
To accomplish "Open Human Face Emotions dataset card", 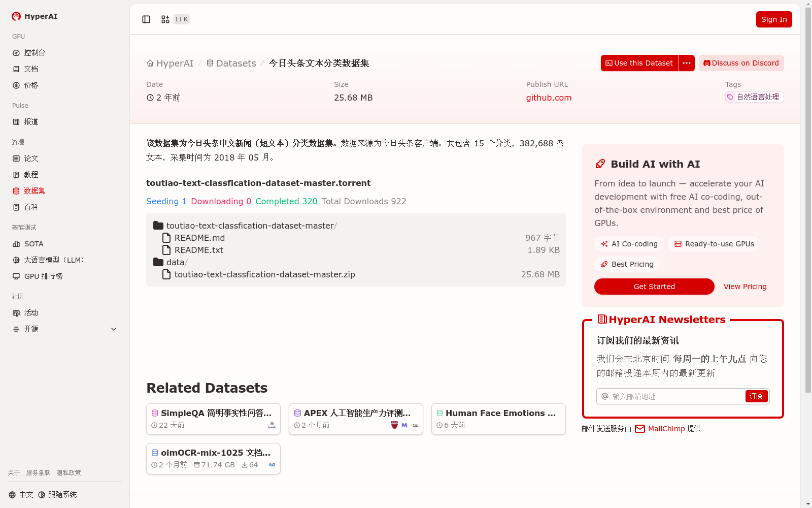I will click(498, 419).
